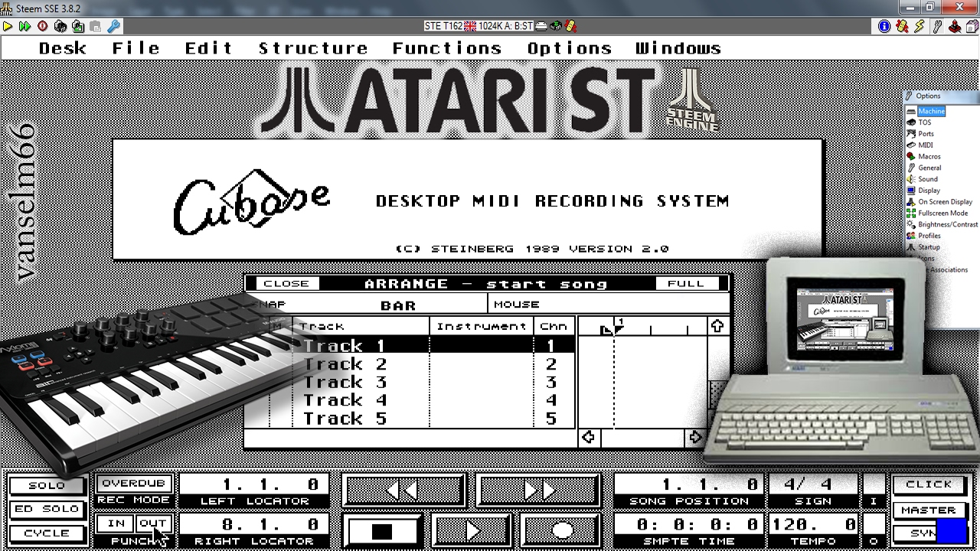Open the File menu
This screenshot has width=980, height=551.
coord(136,48)
